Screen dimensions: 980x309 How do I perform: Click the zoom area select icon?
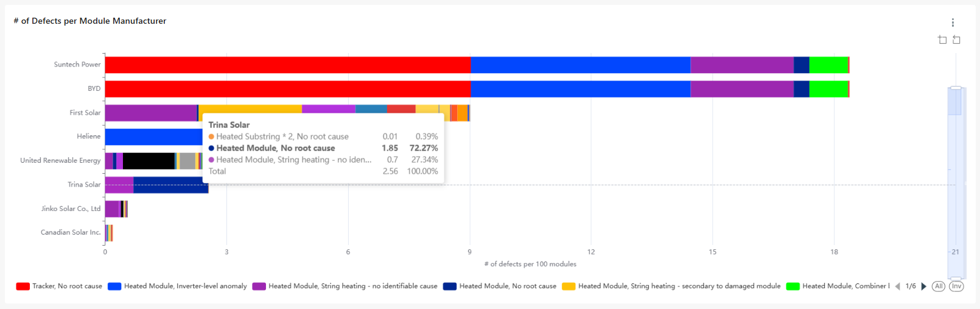[x=942, y=40]
